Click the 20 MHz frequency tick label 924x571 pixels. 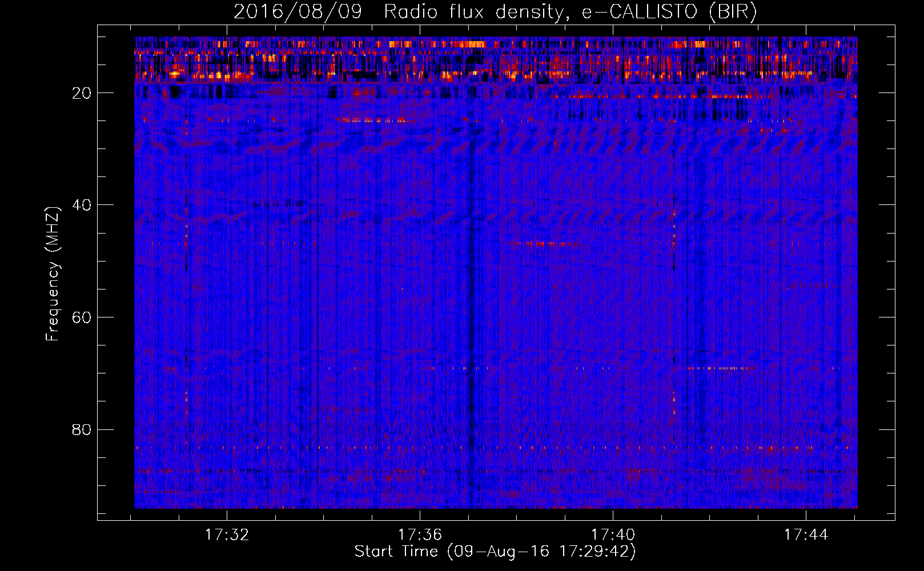click(x=82, y=93)
